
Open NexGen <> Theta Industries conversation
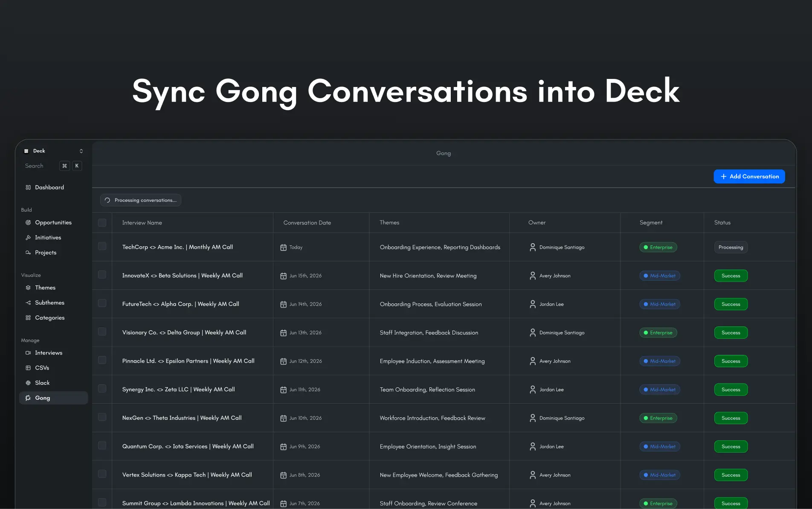pyautogui.click(x=182, y=418)
